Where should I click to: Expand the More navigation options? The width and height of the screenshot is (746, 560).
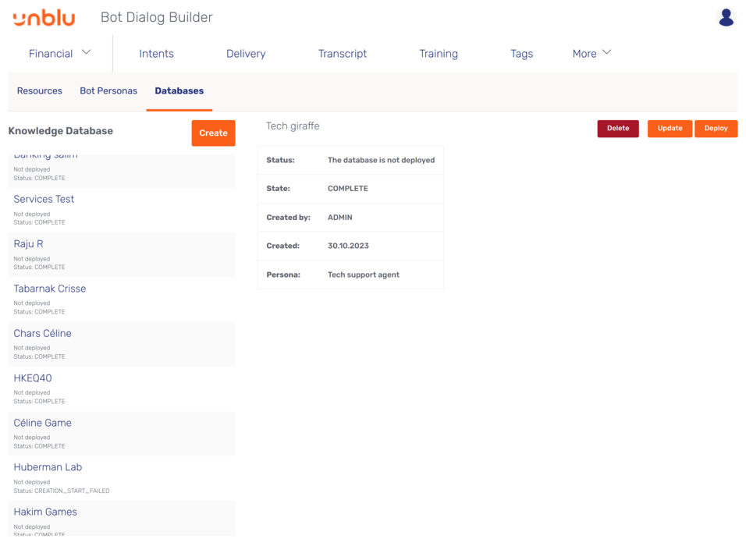591,53
